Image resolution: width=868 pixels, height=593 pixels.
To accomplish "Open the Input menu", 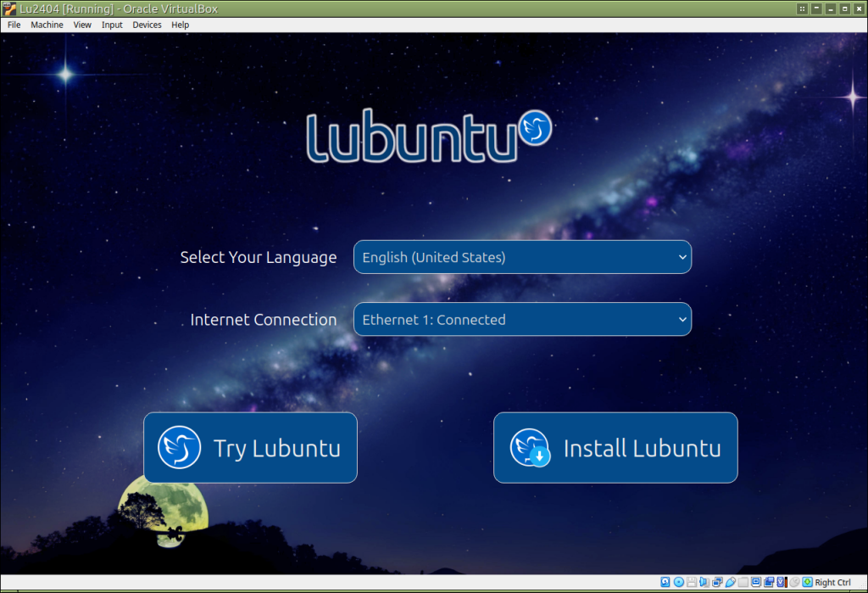I will (x=112, y=25).
